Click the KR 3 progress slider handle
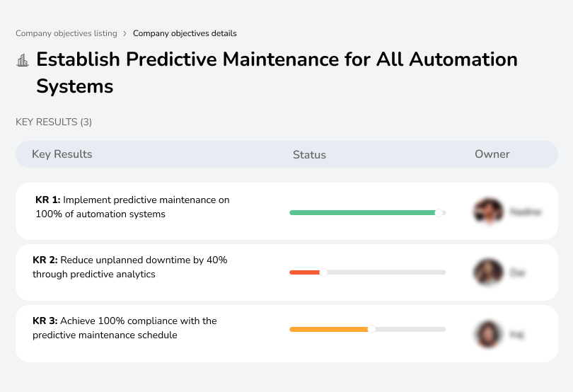Screen dimensions: 573x392 click(371, 329)
